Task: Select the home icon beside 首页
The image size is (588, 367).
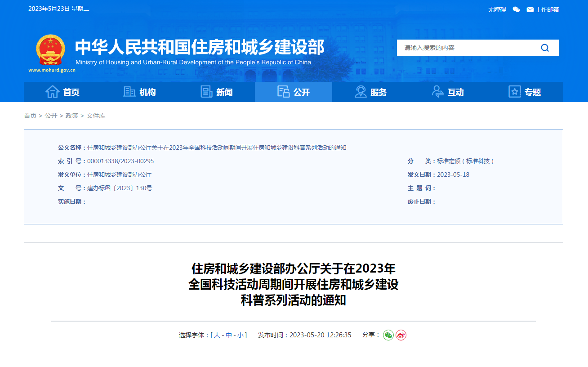Action: pyautogui.click(x=53, y=92)
